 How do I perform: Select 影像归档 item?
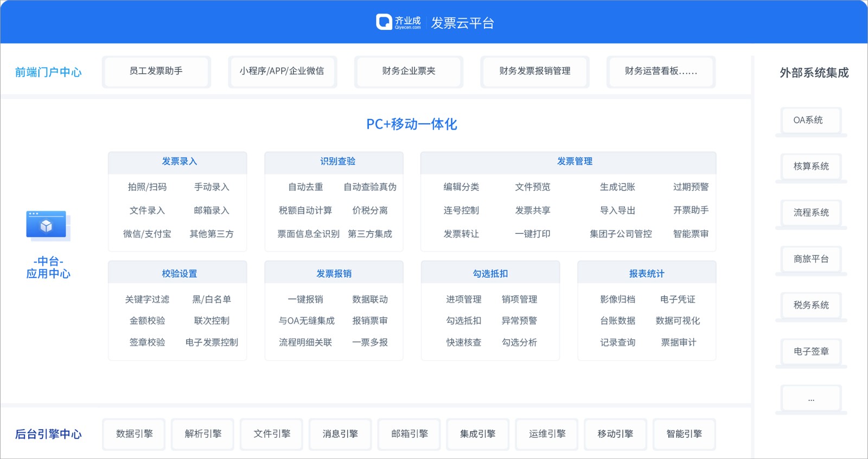[x=617, y=299]
